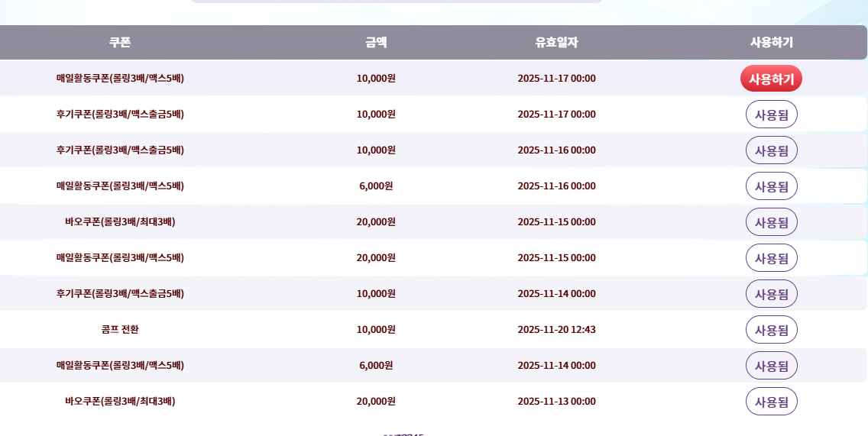The width and height of the screenshot is (868, 436).
Task: Click 사용됨 for 바오쿠폰 expiring 2025-11-13
Action: tap(771, 402)
